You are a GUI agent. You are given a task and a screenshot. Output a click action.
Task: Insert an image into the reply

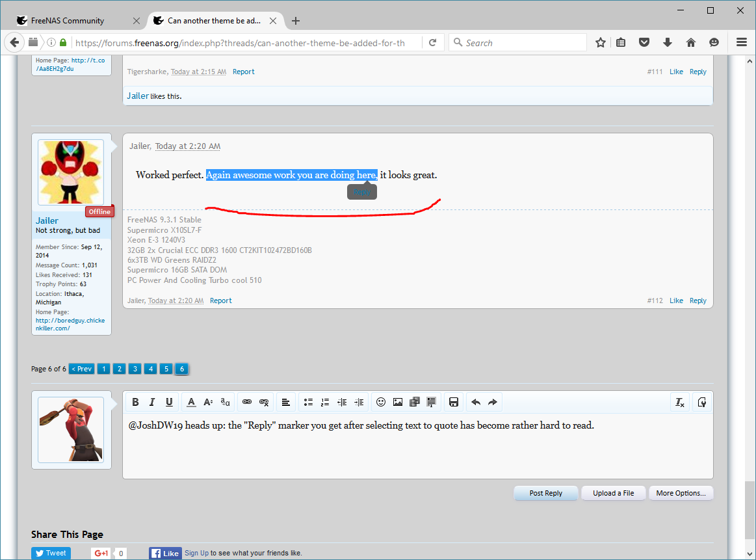point(398,402)
